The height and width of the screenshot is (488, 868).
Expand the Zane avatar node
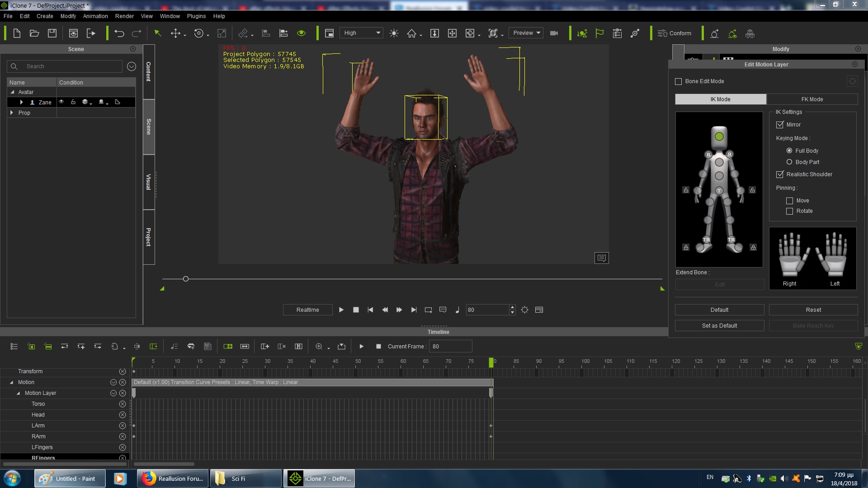21,102
